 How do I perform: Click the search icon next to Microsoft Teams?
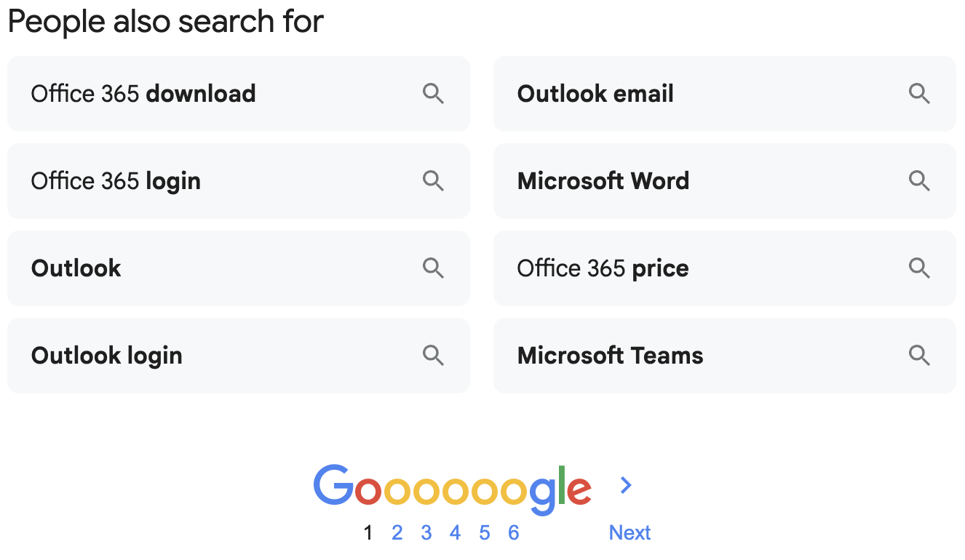tap(919, 355)
